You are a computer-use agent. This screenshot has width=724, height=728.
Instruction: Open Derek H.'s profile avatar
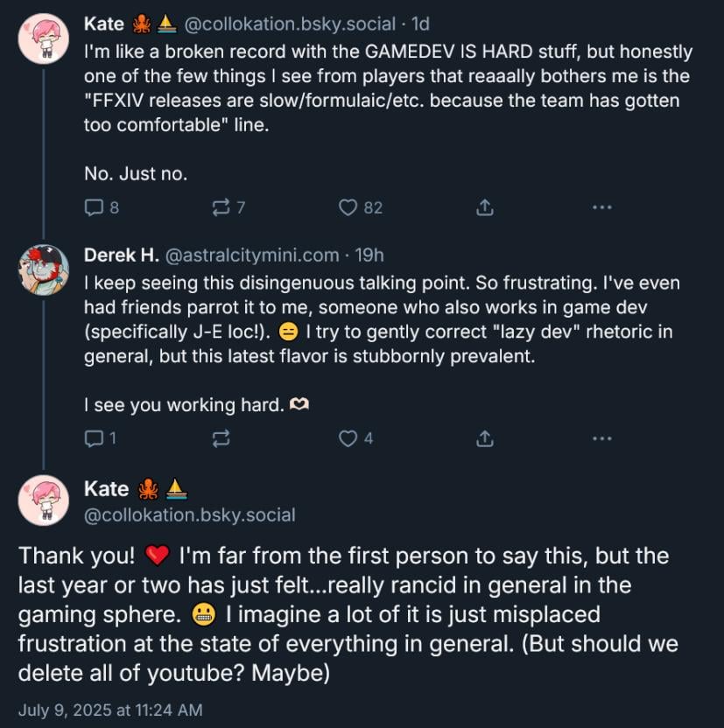point(43,269)
